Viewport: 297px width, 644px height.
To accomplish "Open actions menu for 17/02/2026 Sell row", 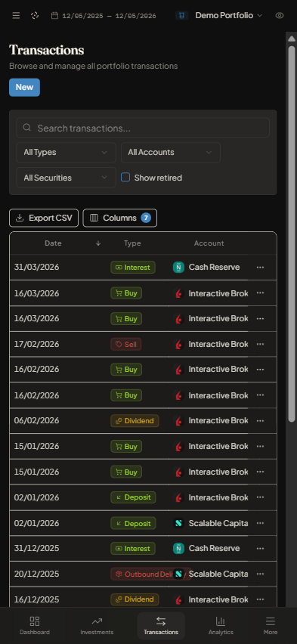I will point(260,344).
